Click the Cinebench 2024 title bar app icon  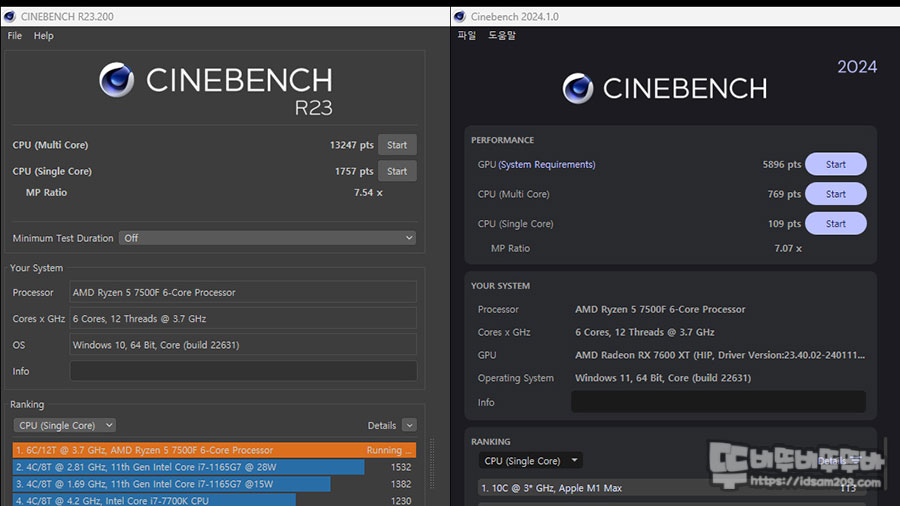[x=459, y=16]
